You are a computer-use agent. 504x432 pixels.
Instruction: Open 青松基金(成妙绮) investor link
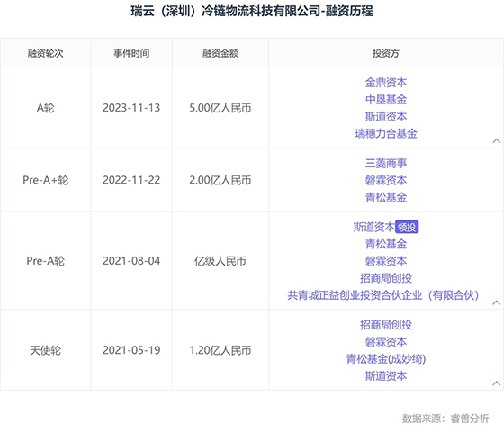coord(386,359)
